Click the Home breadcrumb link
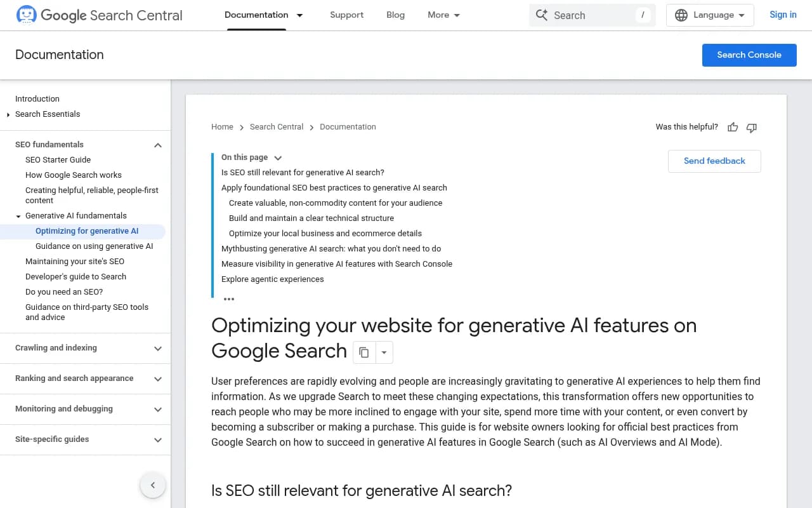 coord(222,127)
